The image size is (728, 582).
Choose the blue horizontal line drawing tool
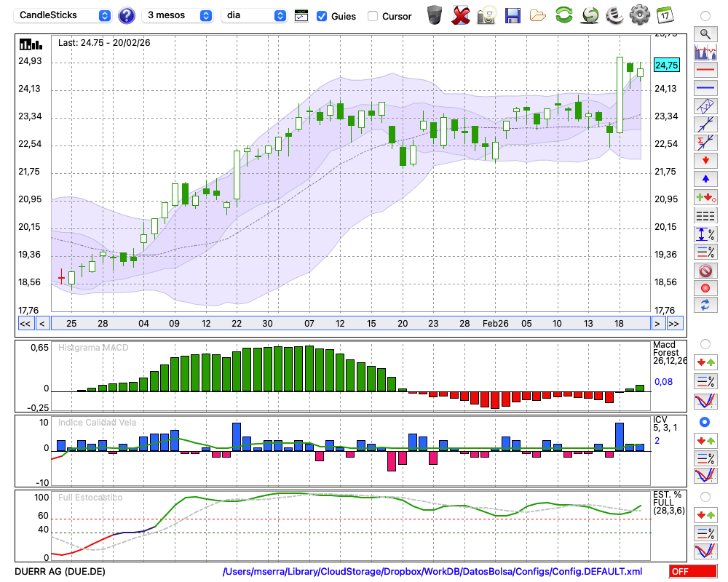(x=705, y=88)
